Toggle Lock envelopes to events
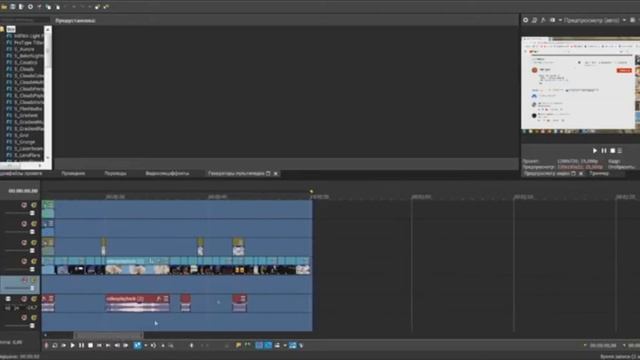This screenshot has height=360, width=640. (293, 345)
